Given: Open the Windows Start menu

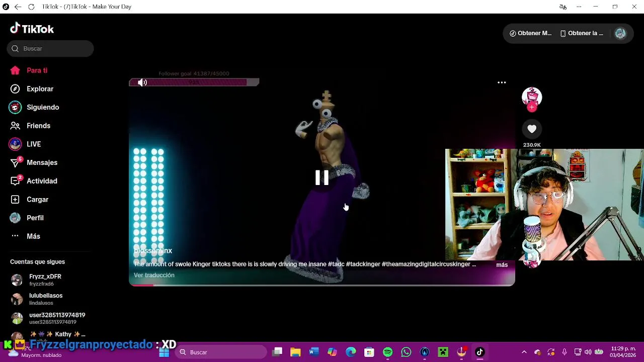Looking at the screenshot, I should (164, 352).
